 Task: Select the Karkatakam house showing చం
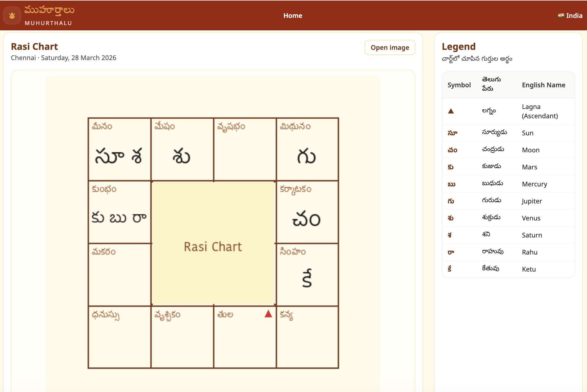[x=307, y=212]
